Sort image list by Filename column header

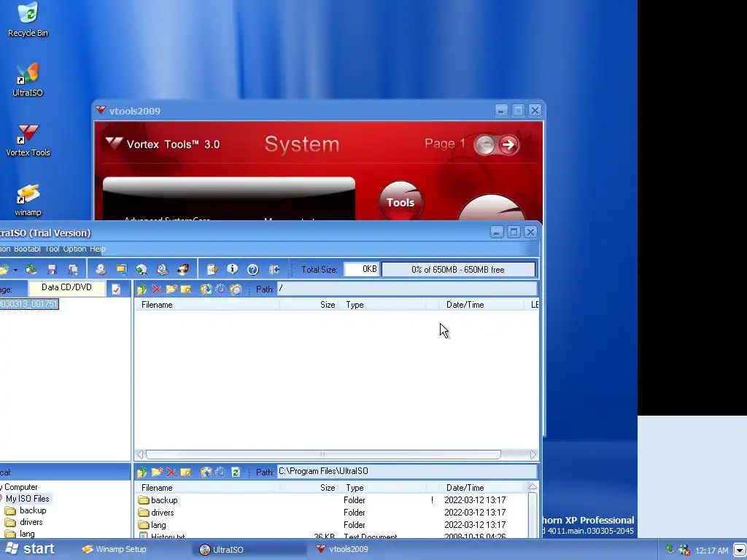click(x=207, y=305)
